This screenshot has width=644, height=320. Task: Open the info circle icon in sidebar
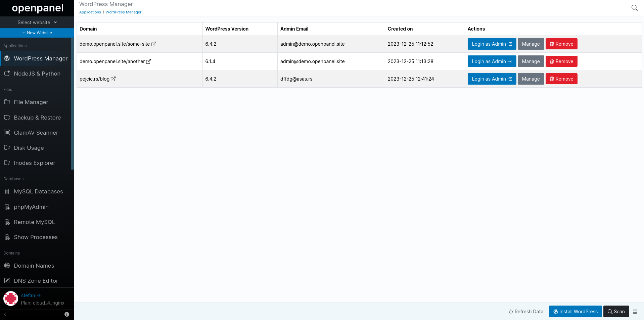pyautogui.click(x=67, y=314)
